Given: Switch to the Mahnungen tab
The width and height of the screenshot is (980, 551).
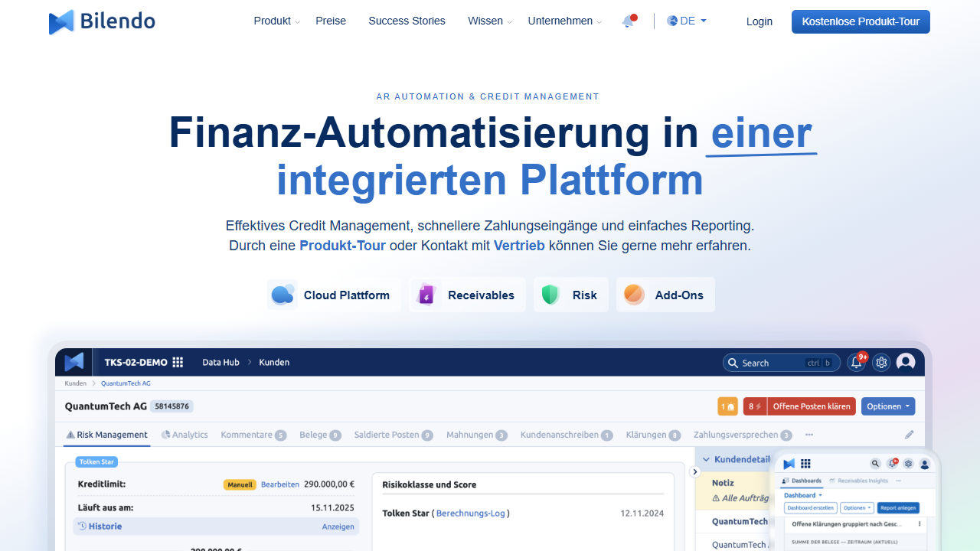Looking at the screenshot, I should (476, 435).
